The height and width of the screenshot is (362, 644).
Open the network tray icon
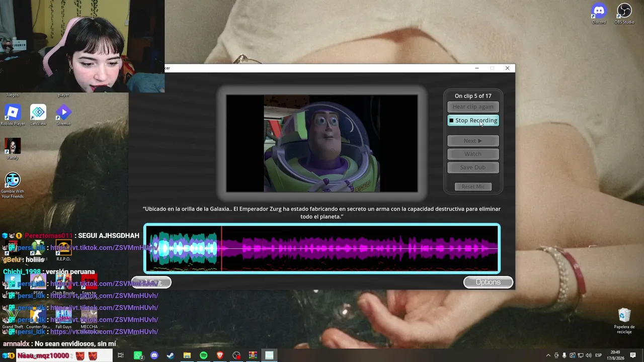pos(580,355)
